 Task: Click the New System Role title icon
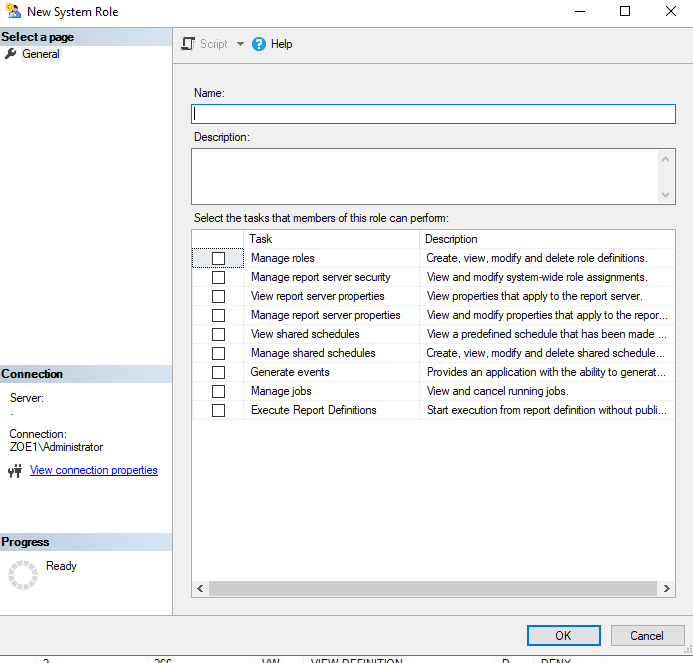(13, 11)
